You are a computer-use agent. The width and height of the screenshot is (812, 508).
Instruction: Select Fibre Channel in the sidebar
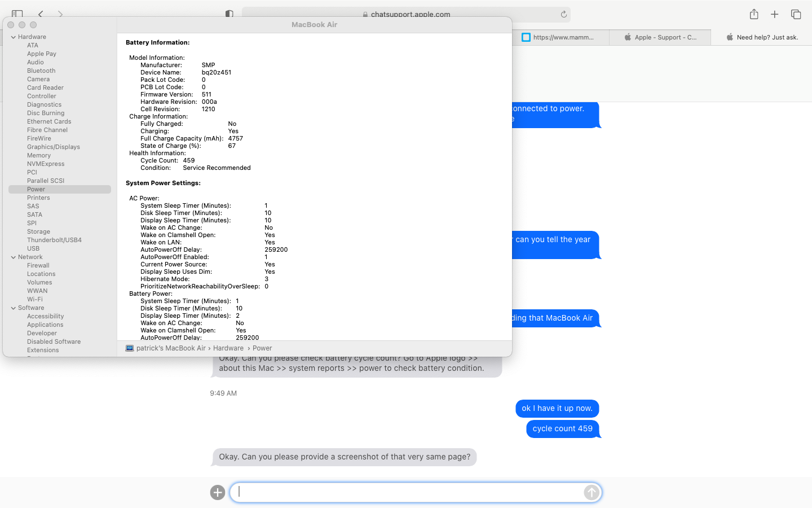[x=47, y=130]
